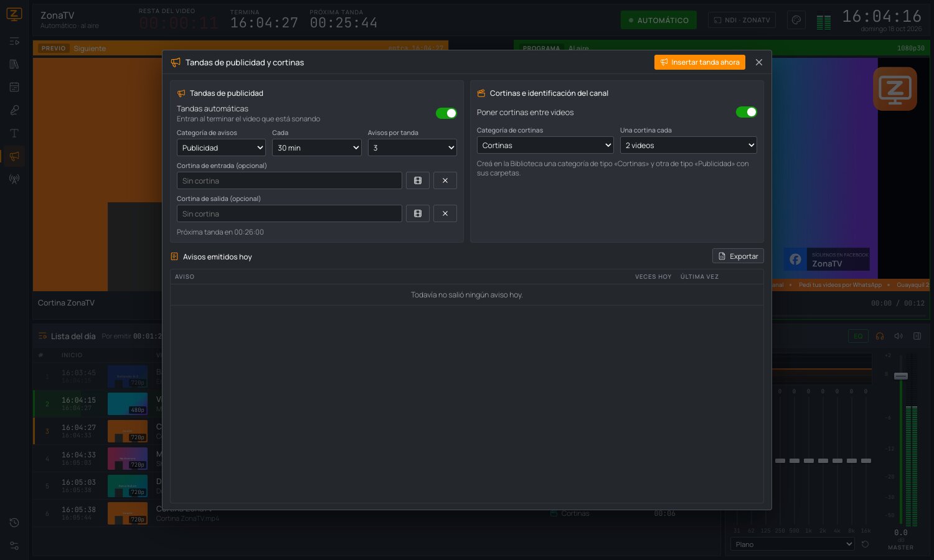The height and width of the screenshot is (560, 934).
Task: Select the megaphone Tandas sidebar item
Action: click(x=14, y=156)
